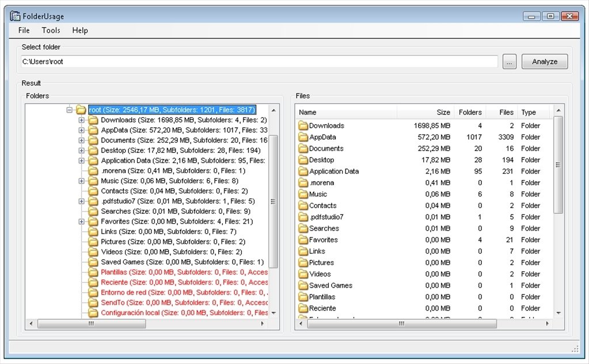Select the Reciente row in folder tree
The height and width of the screenshot is (364, 589).
(x=184, y=282)
